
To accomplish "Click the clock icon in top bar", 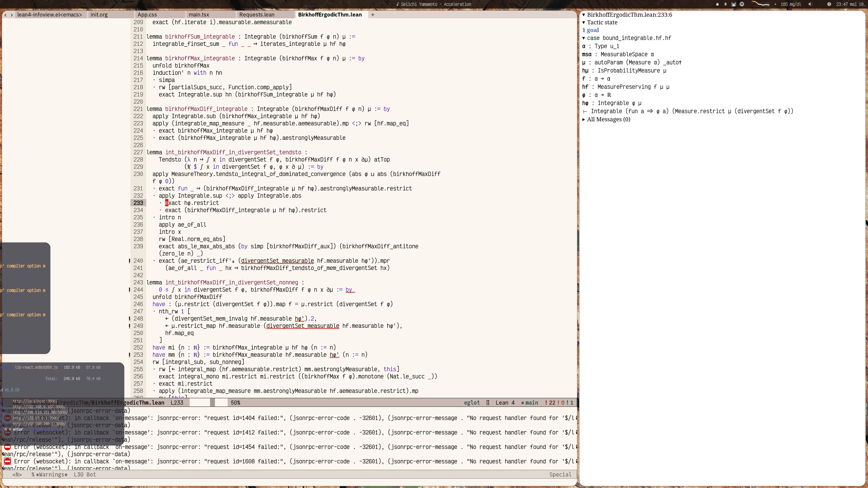I will coord(829,4).
